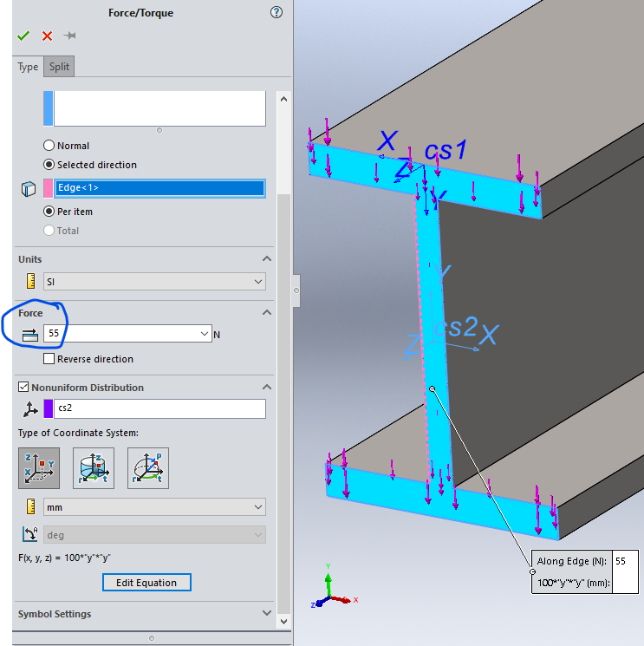Collapse the Units section
The width and height of the screenshot is (644, 646).
267,258
